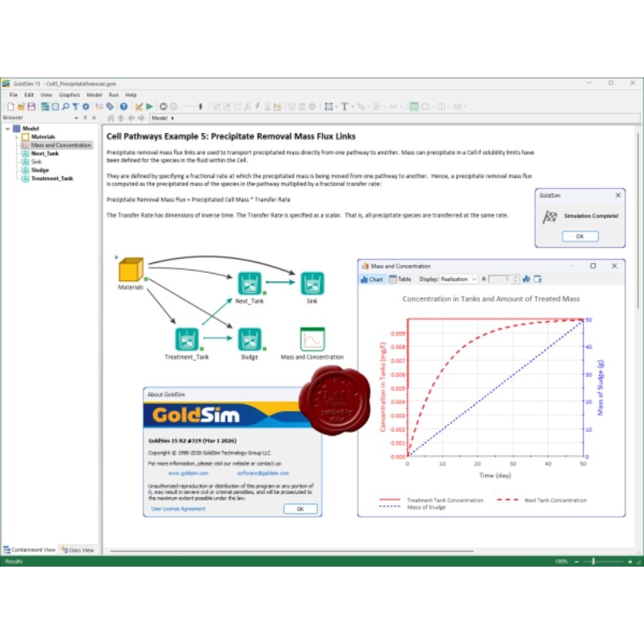Create a new model file
The width and height of the screenshot is (644, 644).
pos(11,107)
